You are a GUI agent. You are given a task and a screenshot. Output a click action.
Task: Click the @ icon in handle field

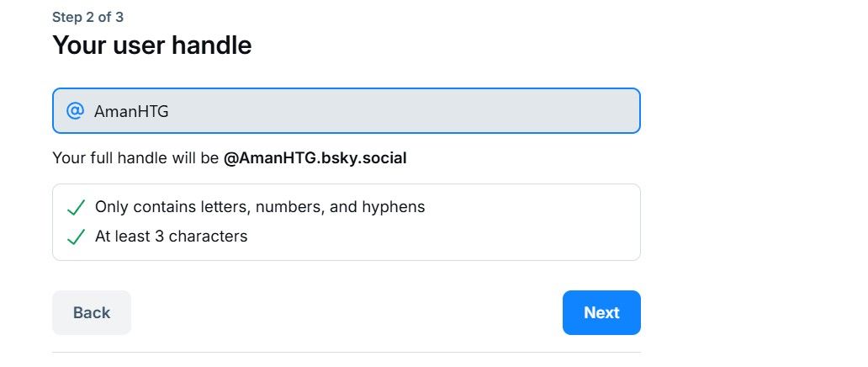75,110
